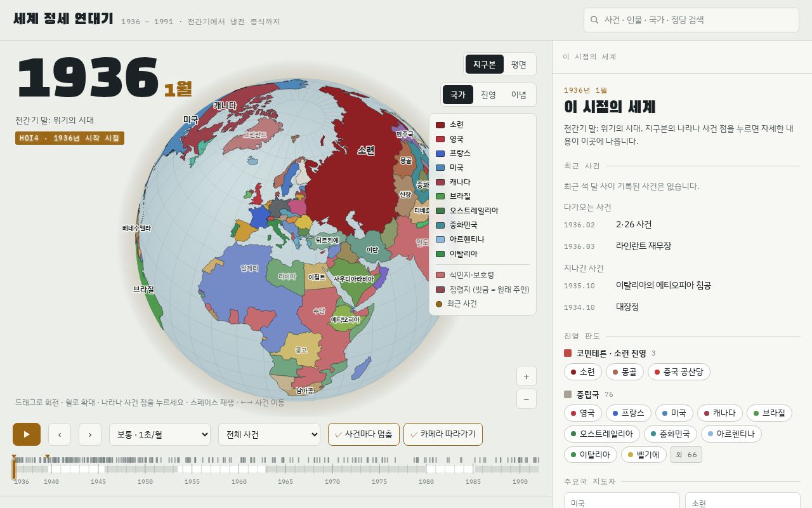
Task: Select the 국가 coloring mode
Action: (458, 95)
